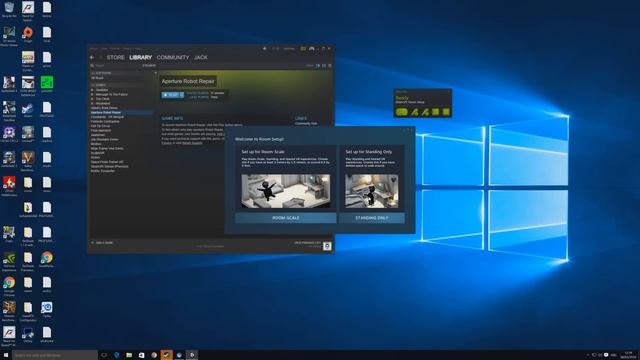Switch library to detail view icon
The width and height of the screenshot is (640, 360).
click(x=318, y=65)
